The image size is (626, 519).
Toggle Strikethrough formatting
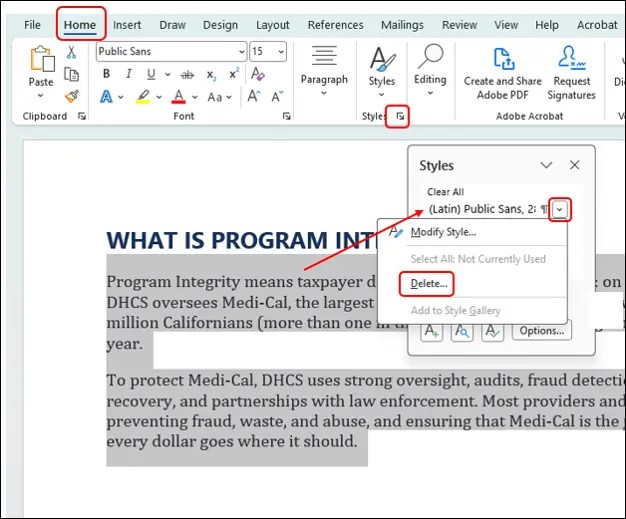[x=187, y=75]
